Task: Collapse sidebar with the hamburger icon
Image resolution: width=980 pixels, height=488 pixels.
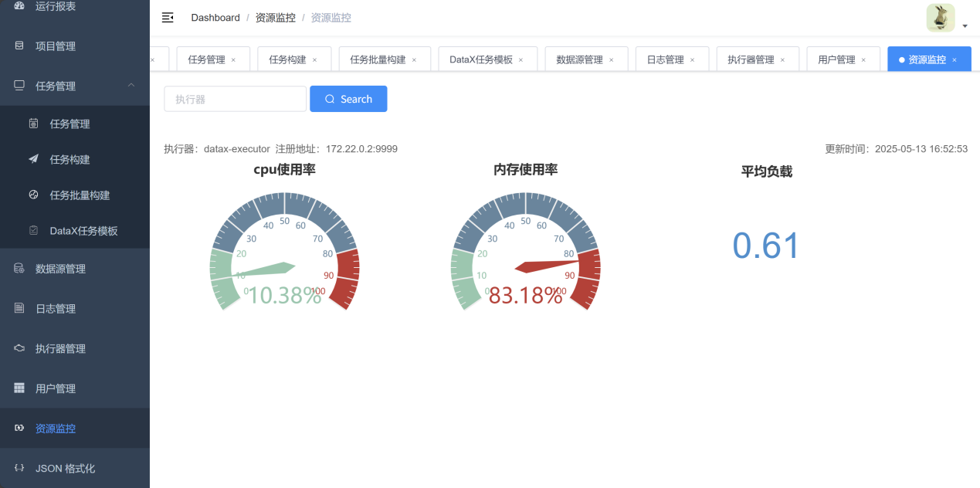Action: pyautogui.click(x=168, y=18)
